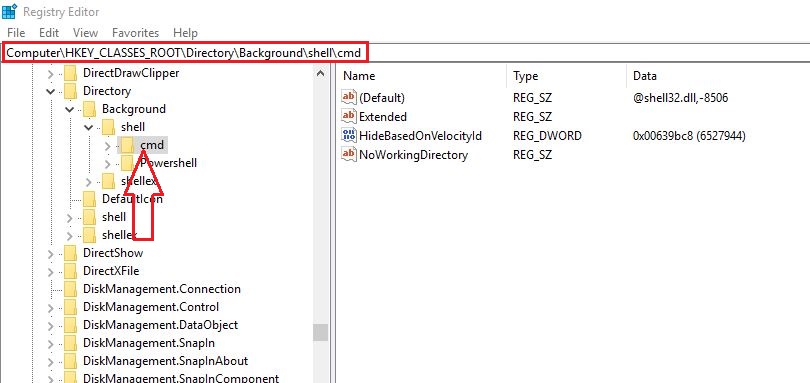
Task: Select the DiskManagement.DataObject folder icon
Action: tap(70, 325)
